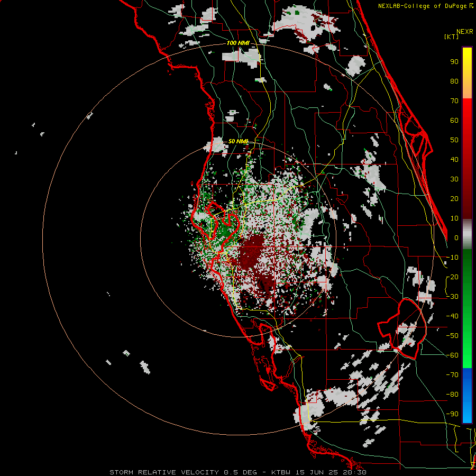
Task: Select the 50 NMI range ring label
Action: pyautogui.click(x=239, y=141)
